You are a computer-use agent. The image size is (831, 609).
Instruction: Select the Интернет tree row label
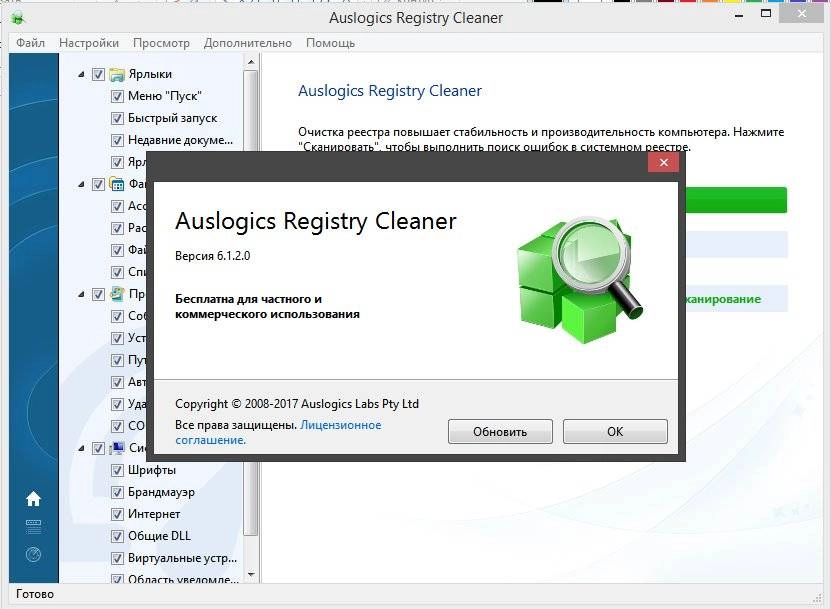154,514
